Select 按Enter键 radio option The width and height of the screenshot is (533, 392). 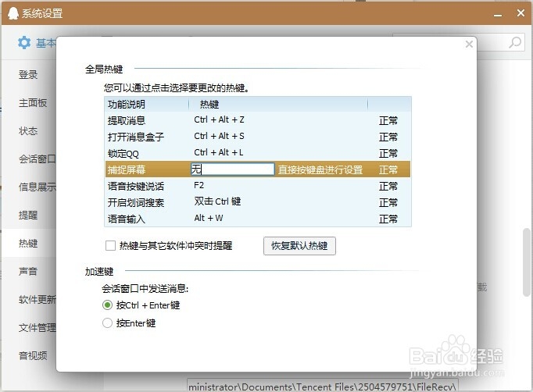coord(107,323)
